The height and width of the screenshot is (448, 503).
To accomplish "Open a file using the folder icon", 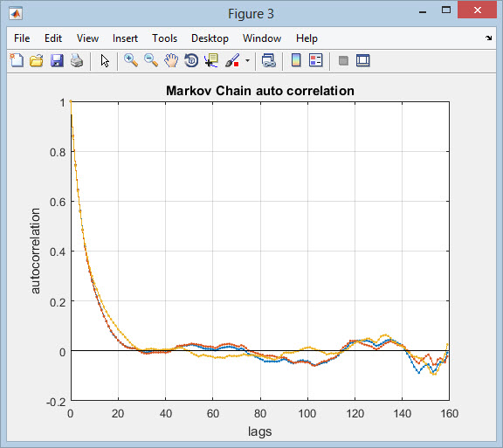I will (37, 60).
